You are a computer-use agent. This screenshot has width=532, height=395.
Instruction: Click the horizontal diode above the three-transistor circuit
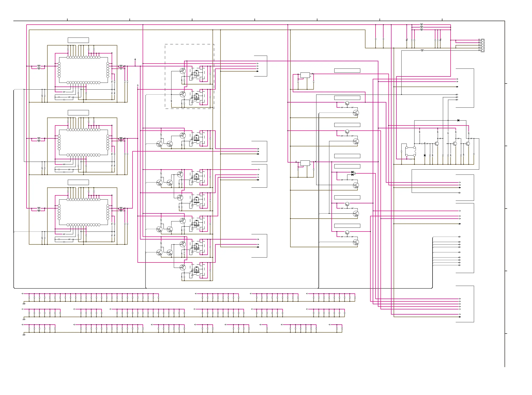[458, 120]
